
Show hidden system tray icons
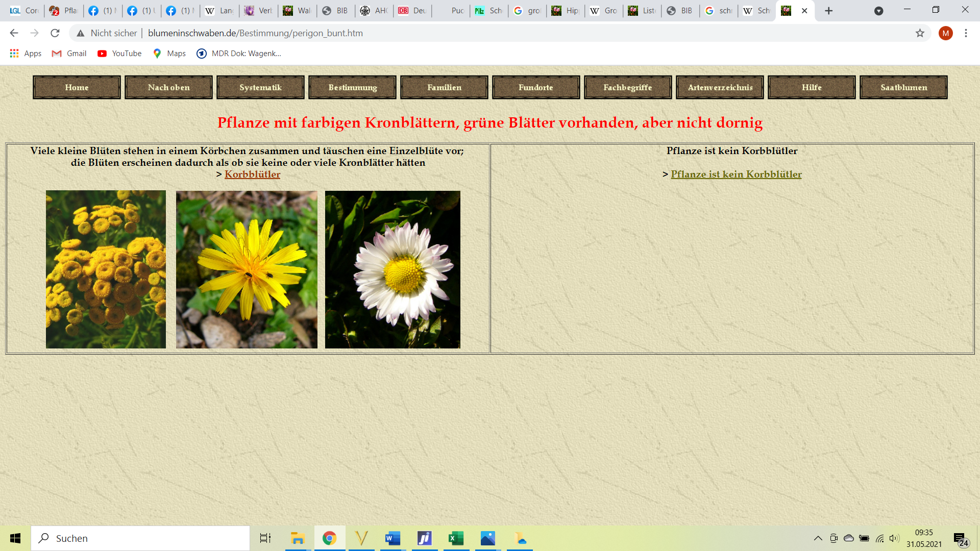818,538
